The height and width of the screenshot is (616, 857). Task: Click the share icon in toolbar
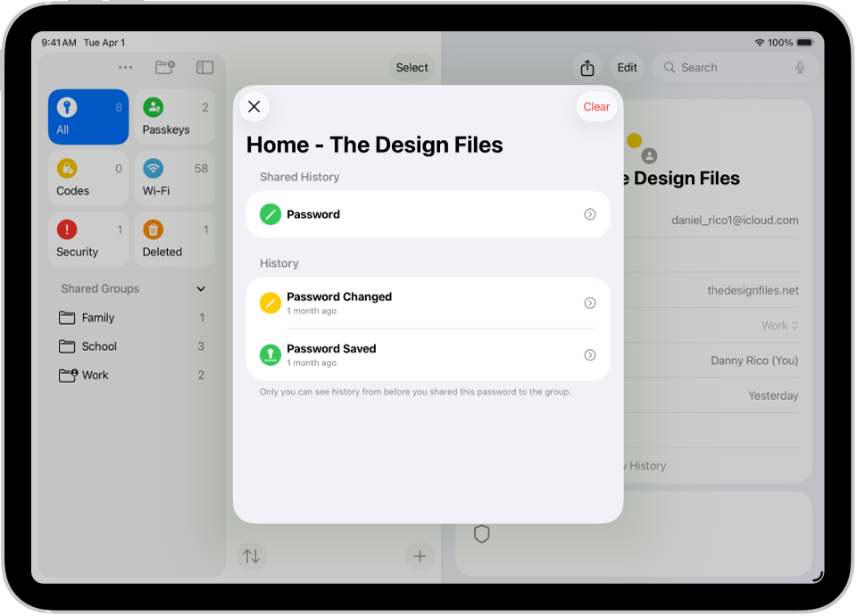[x=587, y=68]
